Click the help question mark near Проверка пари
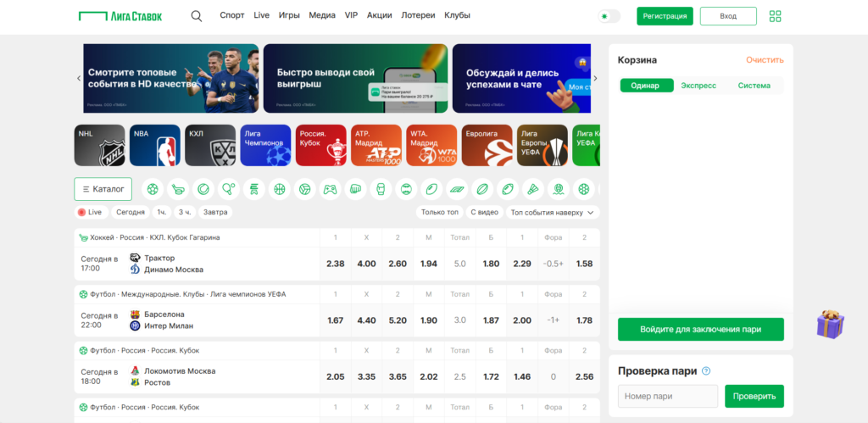This screenshot has height=423, width=868. click(706, 371)
